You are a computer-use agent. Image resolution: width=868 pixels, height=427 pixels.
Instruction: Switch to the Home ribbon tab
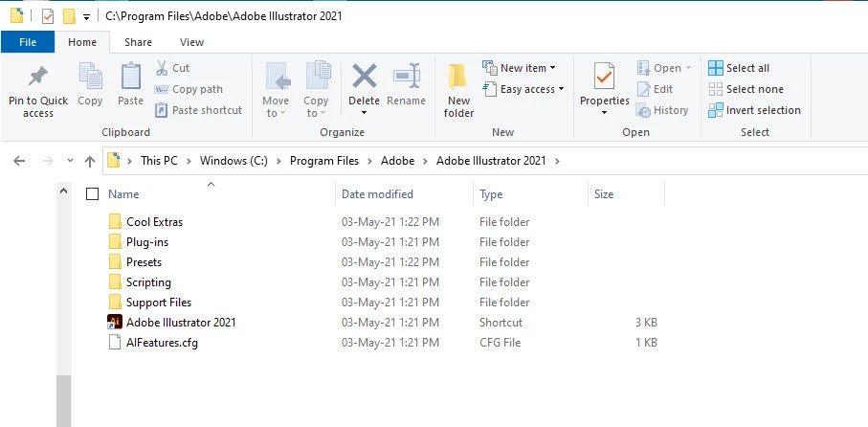[x=82, y=42]
